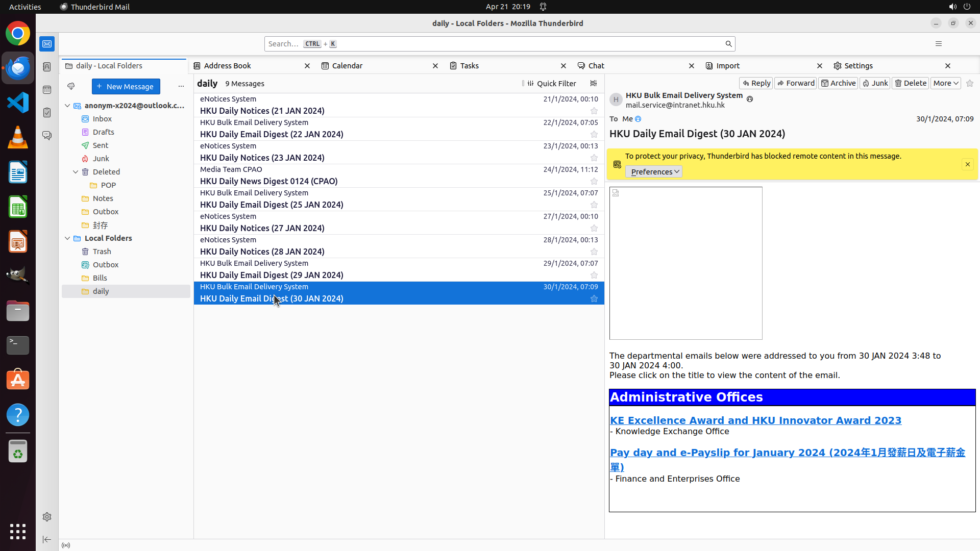Click the New Message button
The height and width of the screenshot is (551, 980).
[126, 87]
